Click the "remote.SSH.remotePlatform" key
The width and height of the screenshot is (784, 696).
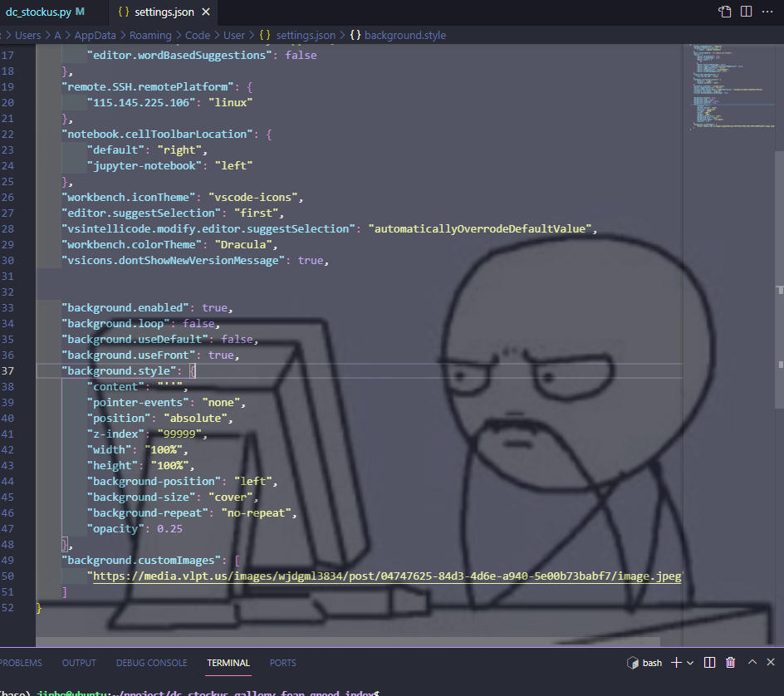[148, 87]
